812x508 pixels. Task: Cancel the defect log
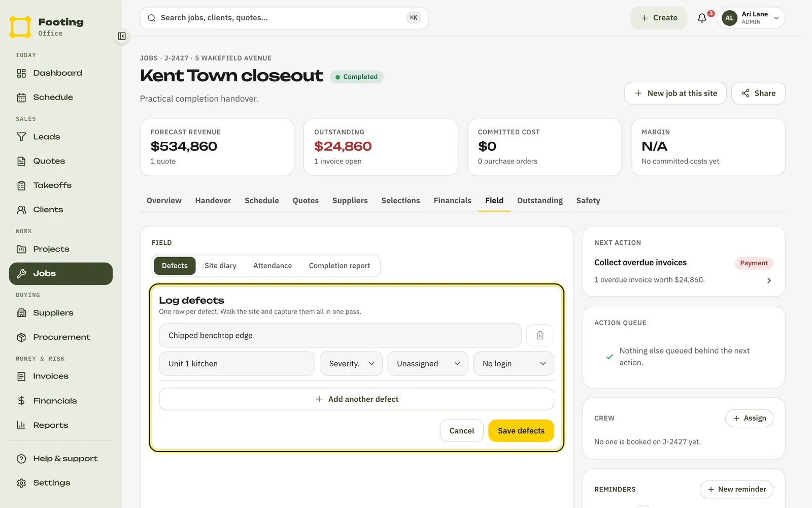(462, 431)
